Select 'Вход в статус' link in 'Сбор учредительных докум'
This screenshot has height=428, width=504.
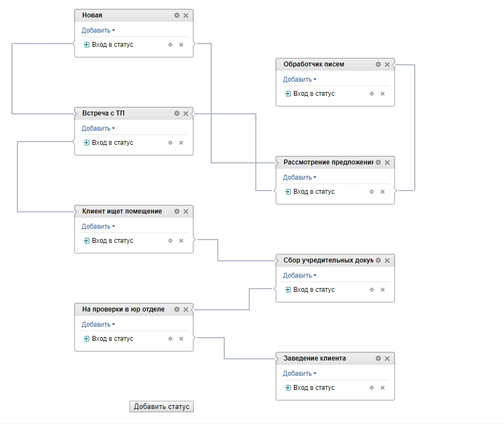[x=314, y=290]
